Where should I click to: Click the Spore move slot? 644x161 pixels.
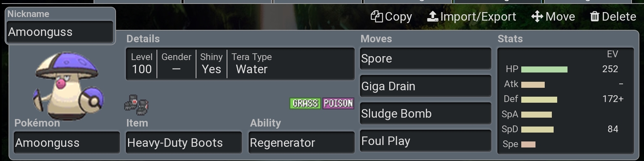pos(426,59)
